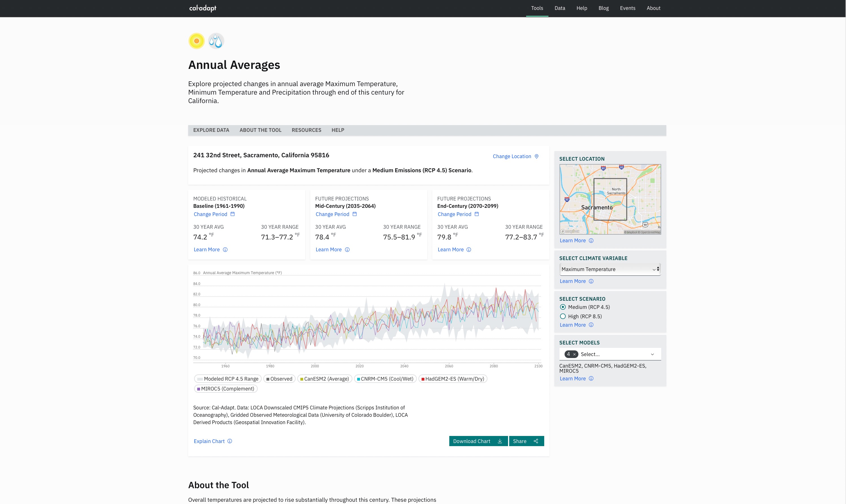
Task: Click info icon next to Explain Chart
Action: pyautogui.click(x=230, y=441)
